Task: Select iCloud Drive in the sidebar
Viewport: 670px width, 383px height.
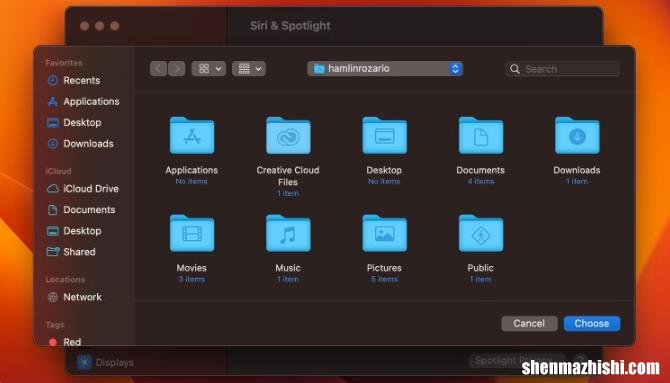Action: coord(82,189)
